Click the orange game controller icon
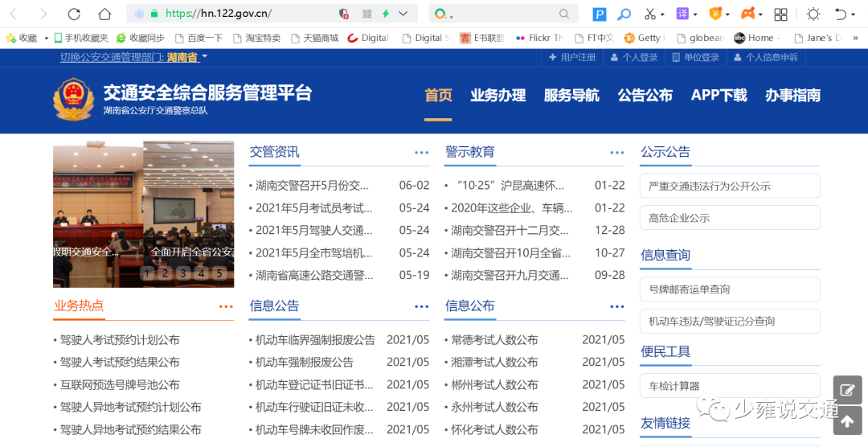Screen dimensions: 868x447 coord(748,14)
